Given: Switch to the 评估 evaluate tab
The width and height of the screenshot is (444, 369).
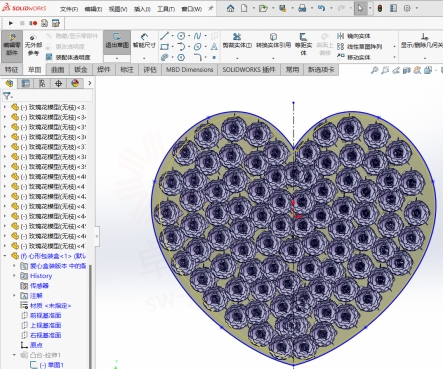Looking at the screenshot, I should (x=150, y=70).
